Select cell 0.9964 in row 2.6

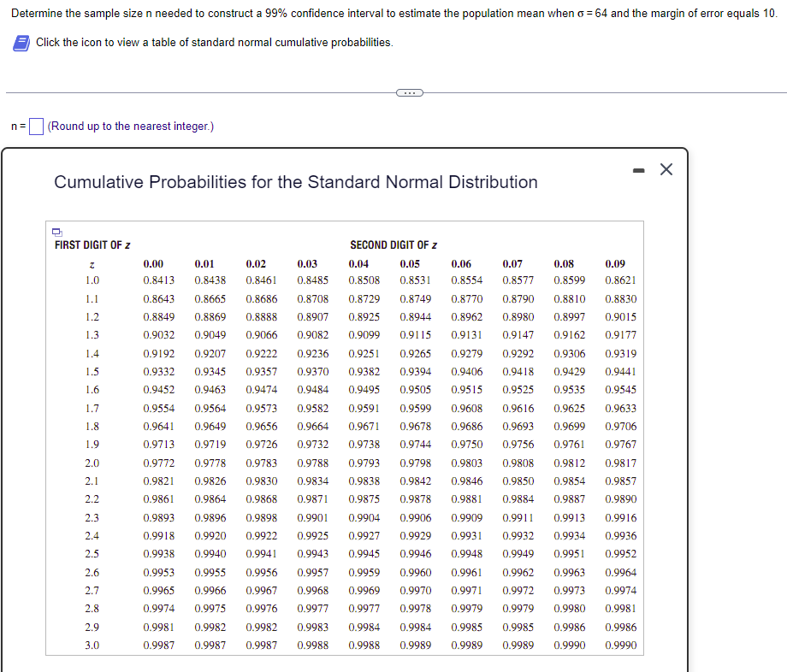coord(621,573)
